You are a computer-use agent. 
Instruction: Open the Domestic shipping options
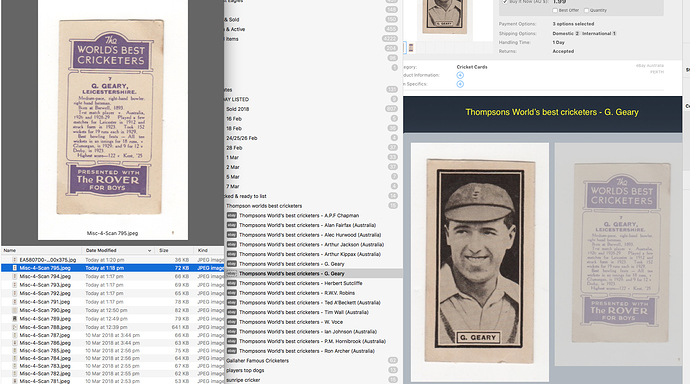point(566,33)
